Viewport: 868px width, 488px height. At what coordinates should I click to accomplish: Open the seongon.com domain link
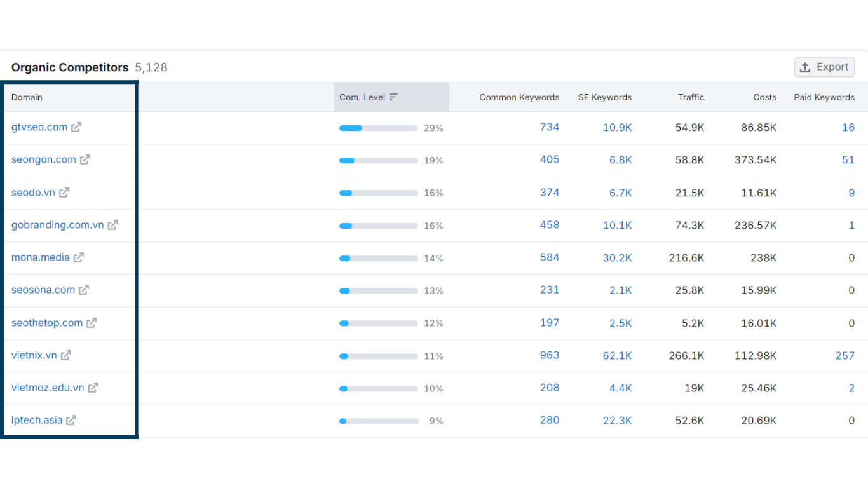[x=44, y=159]
